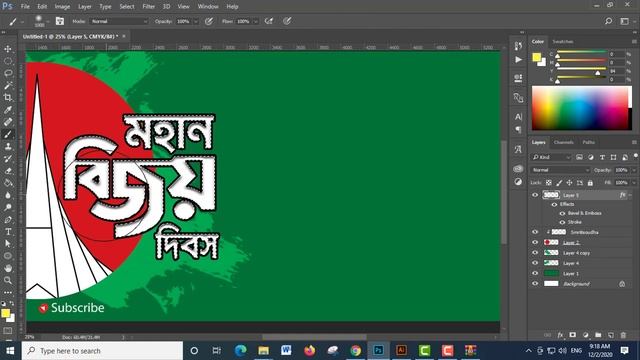Open the layer Opacity dropdown arrow
Screen dimensions: 640x360
click(x=633, y=170)
